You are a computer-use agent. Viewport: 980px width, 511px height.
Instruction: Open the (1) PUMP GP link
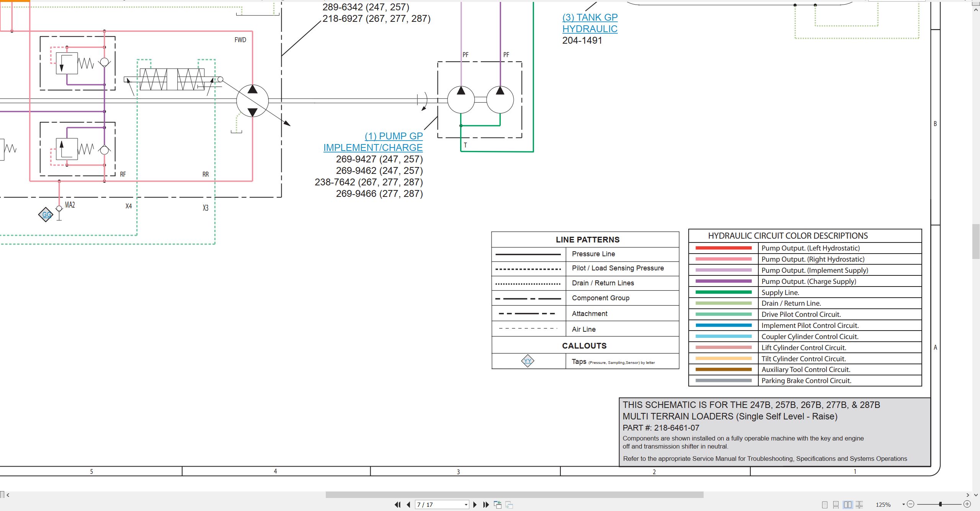pos(394,136)
